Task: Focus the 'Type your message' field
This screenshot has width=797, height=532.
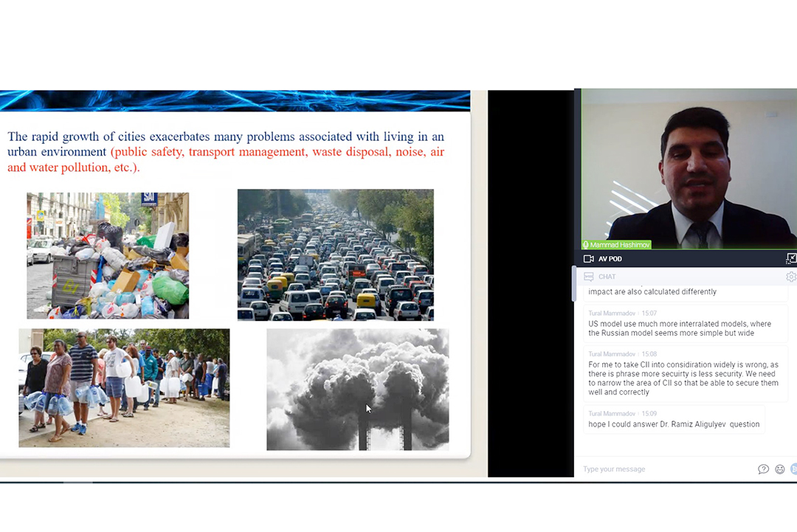Action: 664,469
